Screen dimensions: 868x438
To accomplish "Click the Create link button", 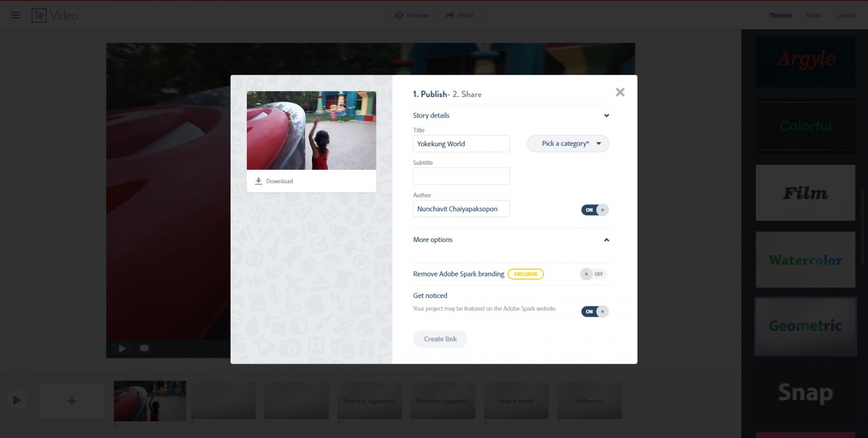I will click(x=440, y=339).
